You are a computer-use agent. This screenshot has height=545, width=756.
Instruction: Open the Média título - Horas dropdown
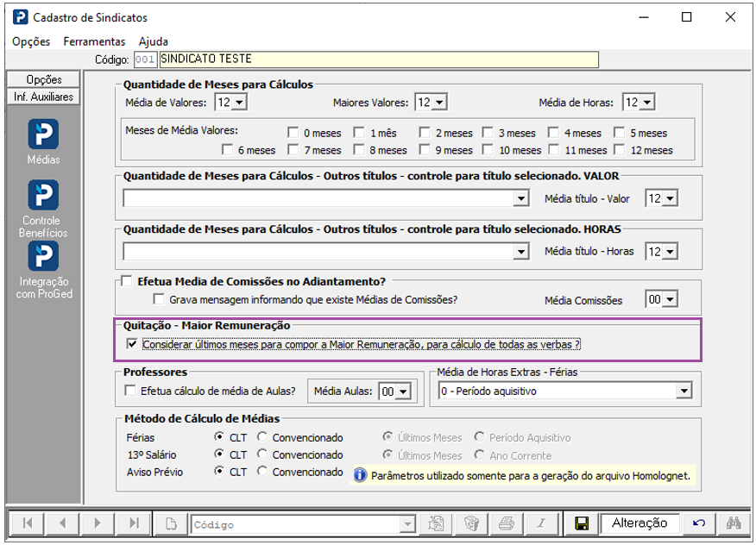pyautogui.click(x=671, y=251)
